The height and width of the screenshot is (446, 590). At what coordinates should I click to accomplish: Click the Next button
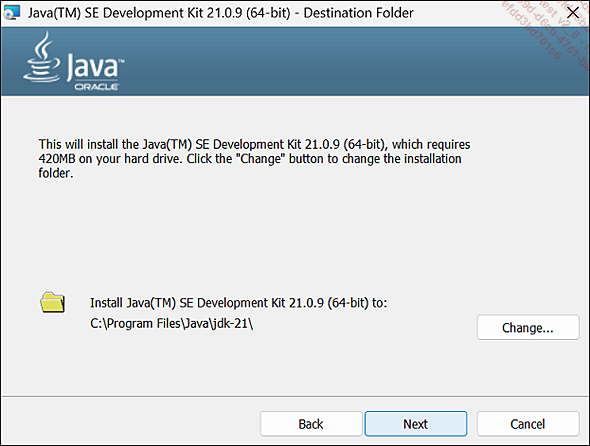click(x=416, y=424)
